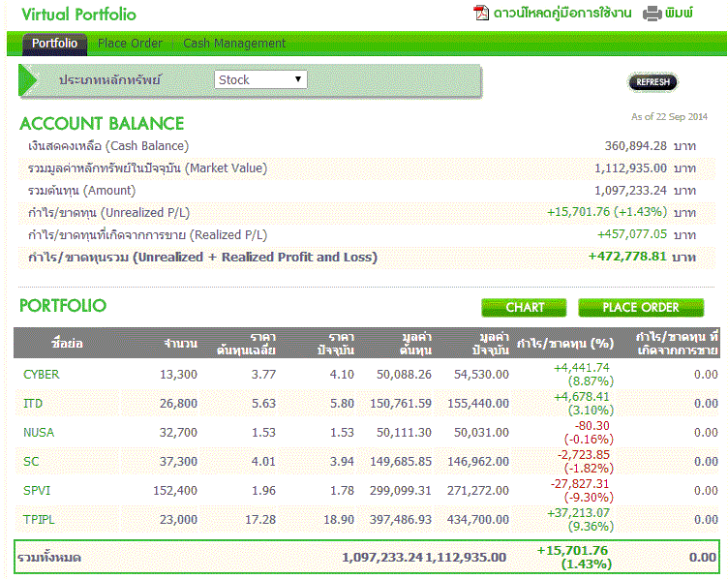Click the green PLACE ORDER button

[x=641, y=308]
